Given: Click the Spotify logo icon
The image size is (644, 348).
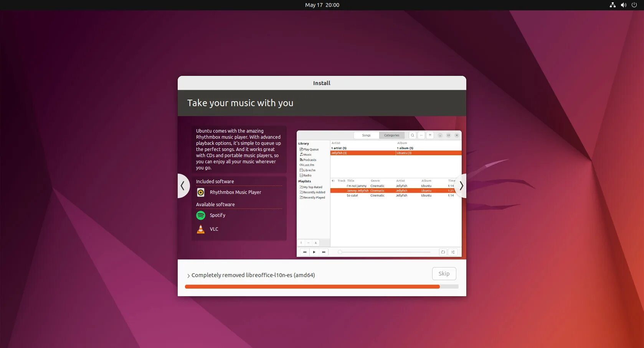Looking at the screenshot, I should tap(201, 215).
